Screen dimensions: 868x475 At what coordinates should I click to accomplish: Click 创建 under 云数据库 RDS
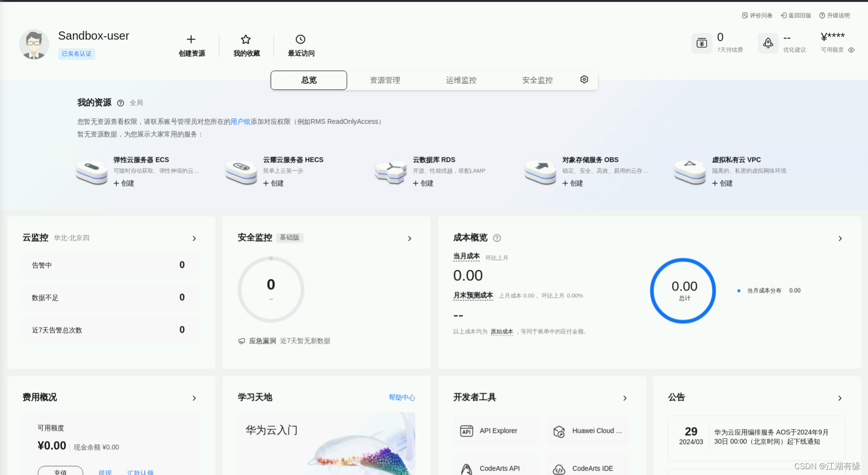423,184
